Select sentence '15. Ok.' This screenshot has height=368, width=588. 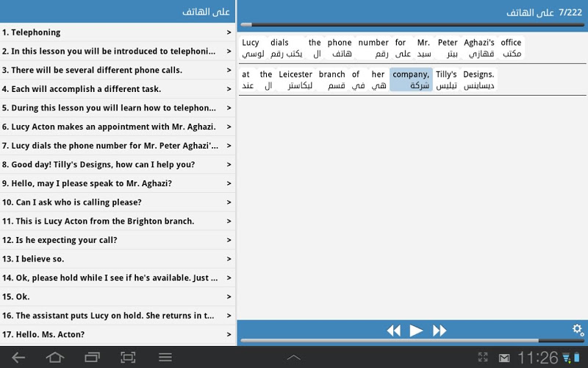point(118,297)
